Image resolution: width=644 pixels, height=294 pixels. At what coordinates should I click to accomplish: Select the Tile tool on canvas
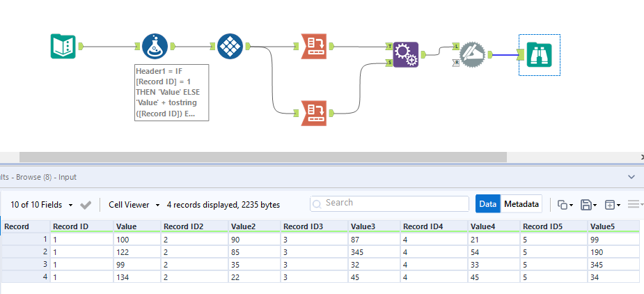tap(230, 47)
